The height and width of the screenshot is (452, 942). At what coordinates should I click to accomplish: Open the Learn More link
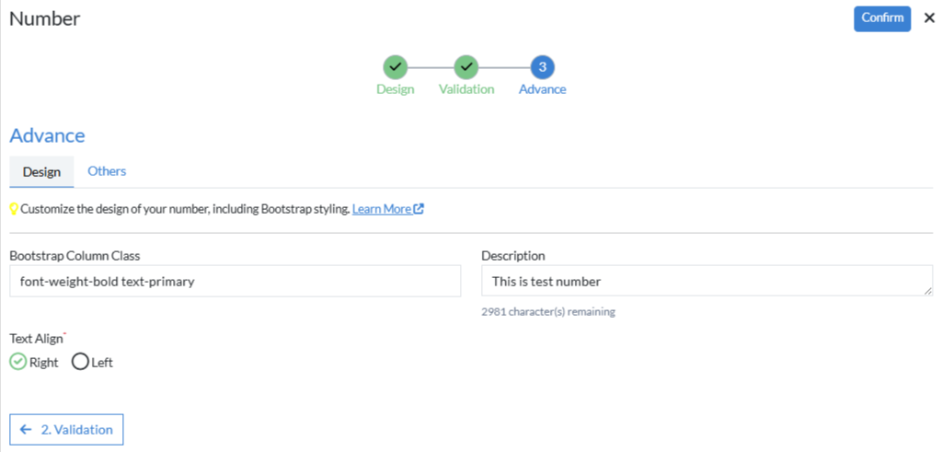[381, 209]
